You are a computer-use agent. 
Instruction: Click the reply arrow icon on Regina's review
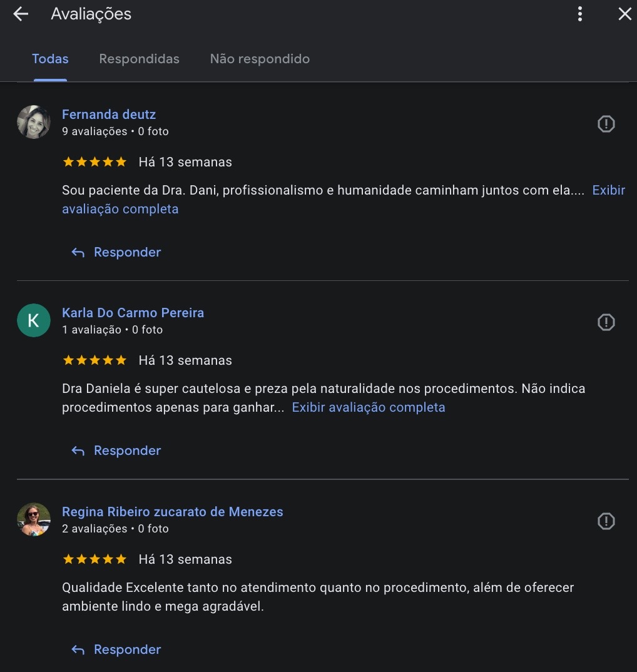(x=76, y=649)
